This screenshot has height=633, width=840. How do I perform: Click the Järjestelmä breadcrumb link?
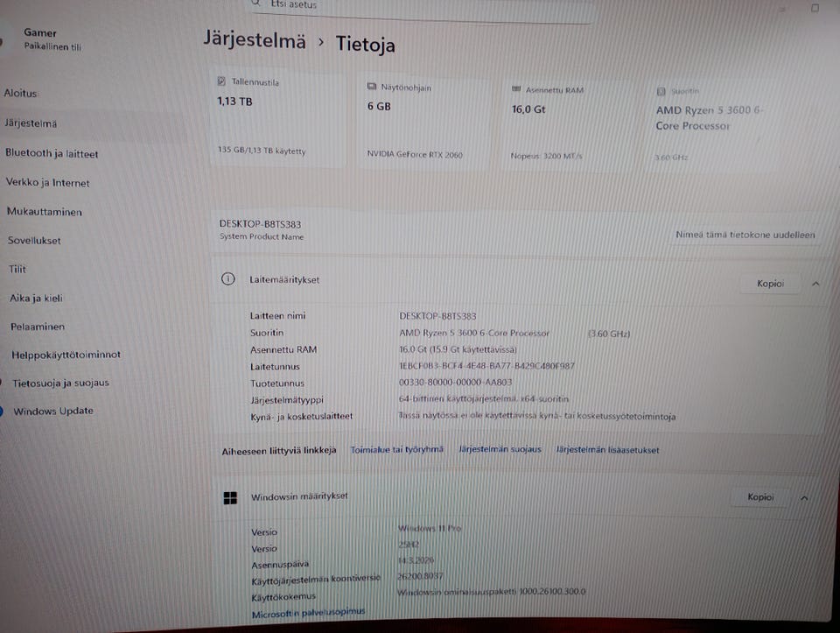click(255, 40)
